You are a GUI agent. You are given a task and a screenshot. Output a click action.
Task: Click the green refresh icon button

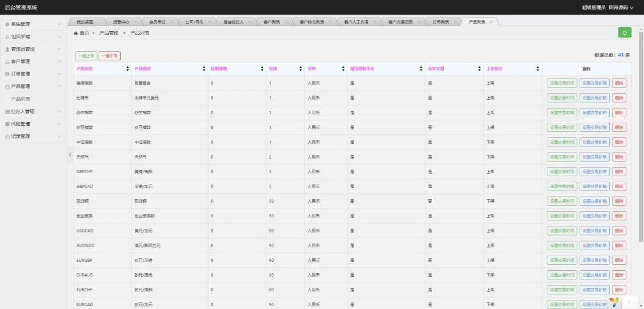pyautogui.click(x=624, y=33)
